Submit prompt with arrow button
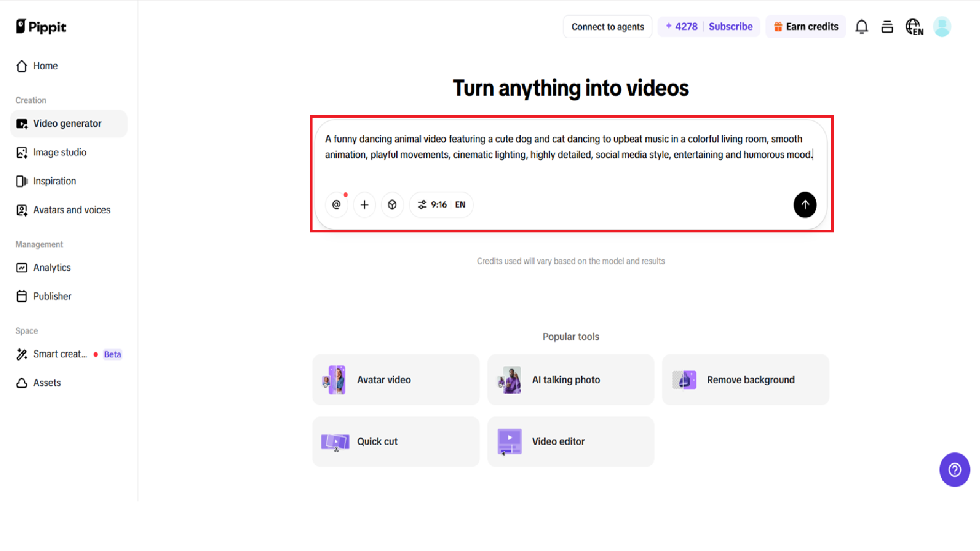980x551 pixels. pos(805,205)
